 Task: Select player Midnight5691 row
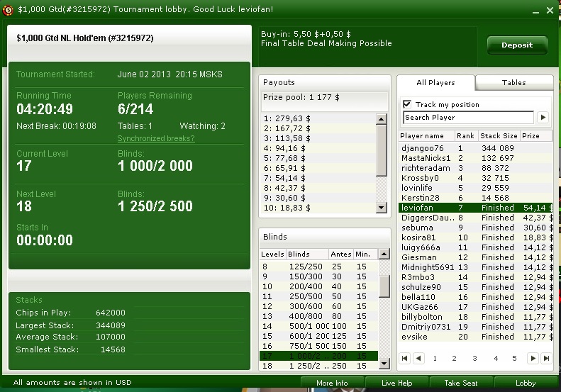(475, 267)
